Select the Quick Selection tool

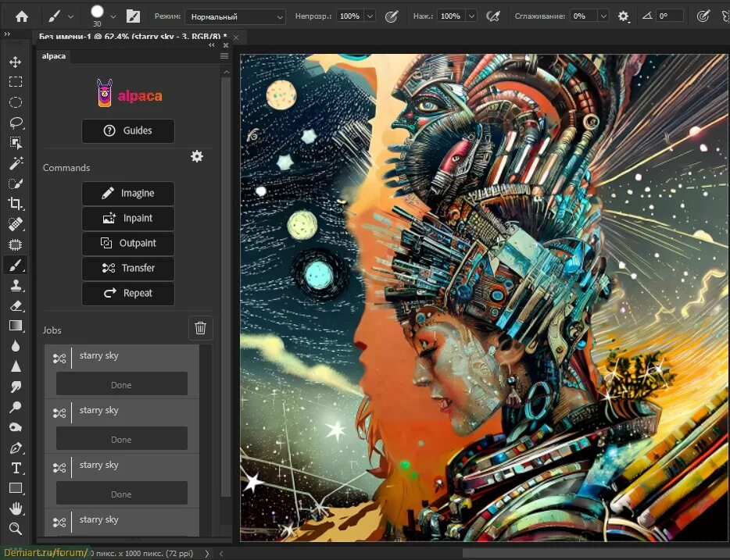click(x=16, y=184)
